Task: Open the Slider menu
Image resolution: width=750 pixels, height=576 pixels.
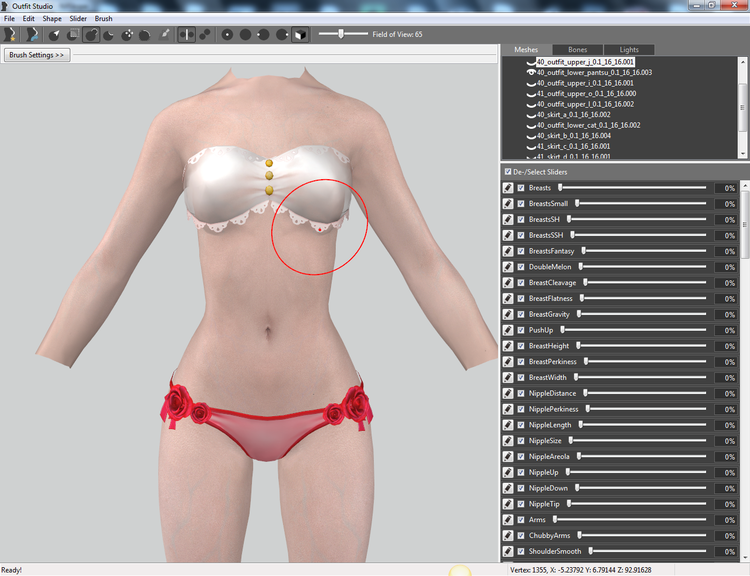Action: [x=78, y=19]
